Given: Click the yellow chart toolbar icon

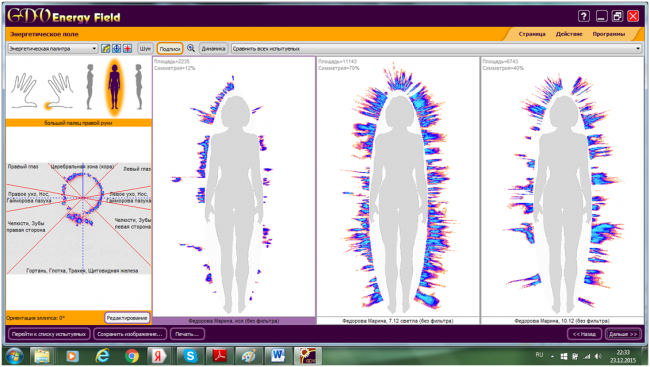Looking at the screenshot, I should [106, 49].
